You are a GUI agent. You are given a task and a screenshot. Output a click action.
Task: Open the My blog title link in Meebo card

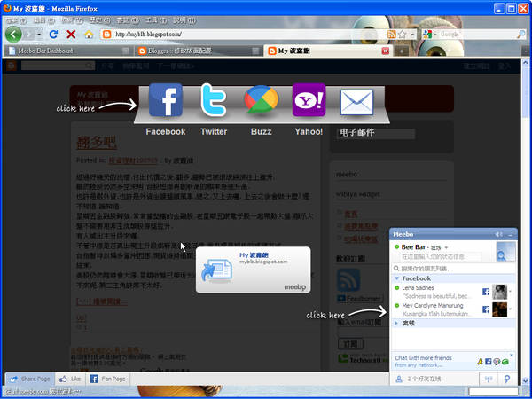[254, 255]
